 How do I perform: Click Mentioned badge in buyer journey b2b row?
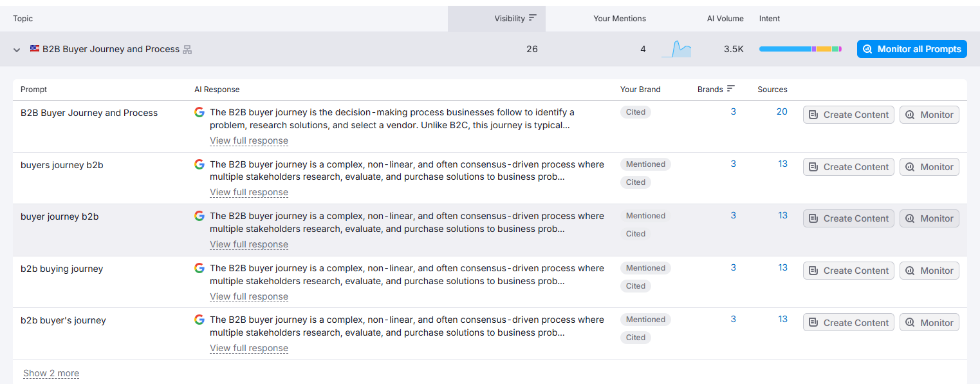645,216
